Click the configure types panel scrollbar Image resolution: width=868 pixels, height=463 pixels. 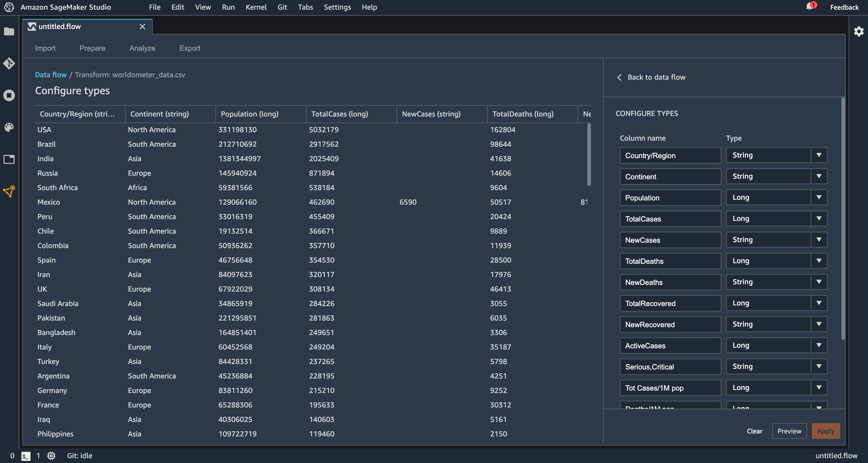[x=843, y=219]
